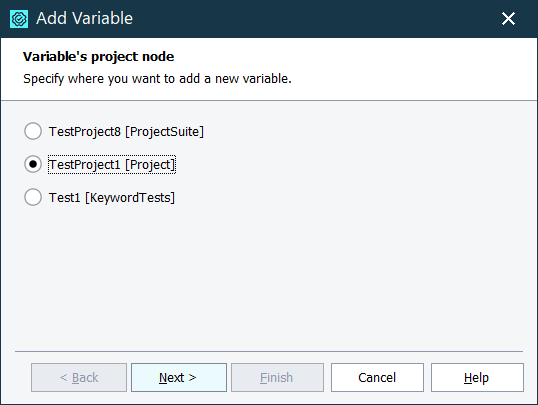Screen dimensions: 538x405
Task: Click the "Add Variable" window title text
Action: (84, 18)
